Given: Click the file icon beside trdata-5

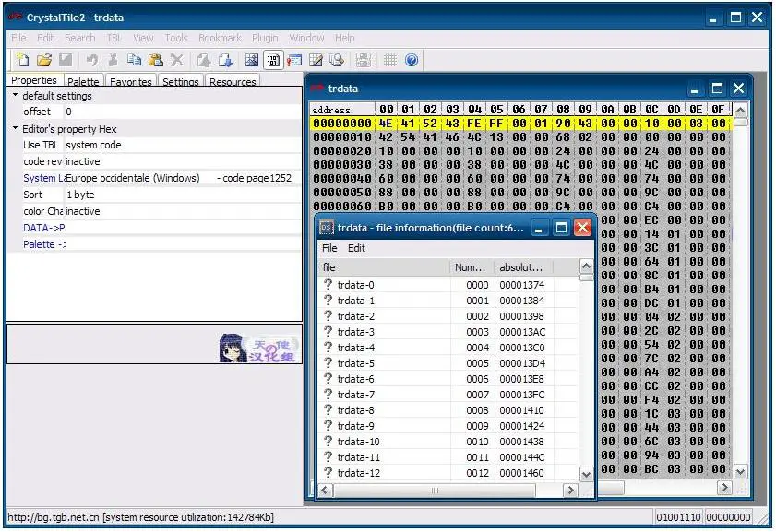Looking at the screenshot, I should pyautogui.click(x=328, y=363).
